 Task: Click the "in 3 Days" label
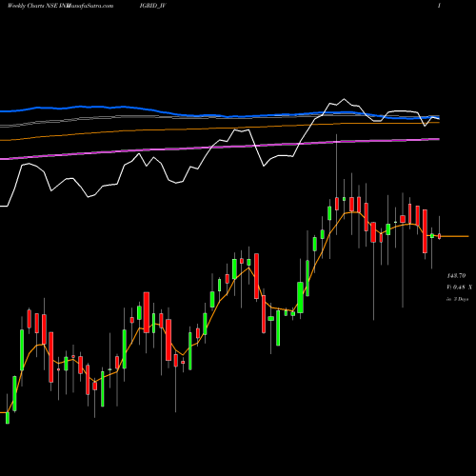(457, 299)
